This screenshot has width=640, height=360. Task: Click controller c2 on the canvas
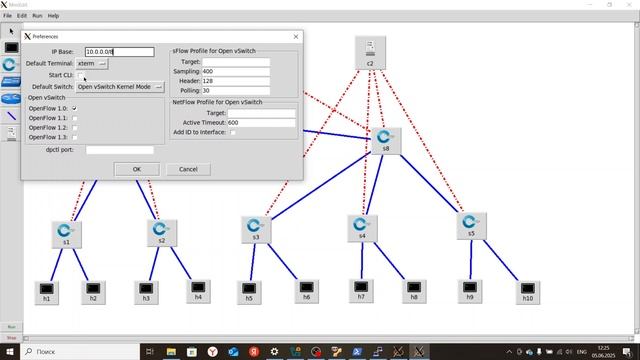(370, 53)
